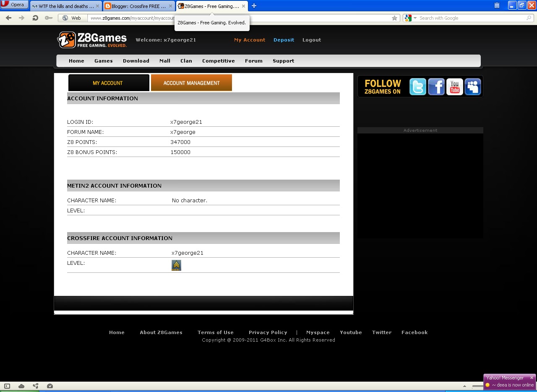Close the WTF the kills and deaths tab
Viewport: 537px width, 392px height.
click(98, 6)
